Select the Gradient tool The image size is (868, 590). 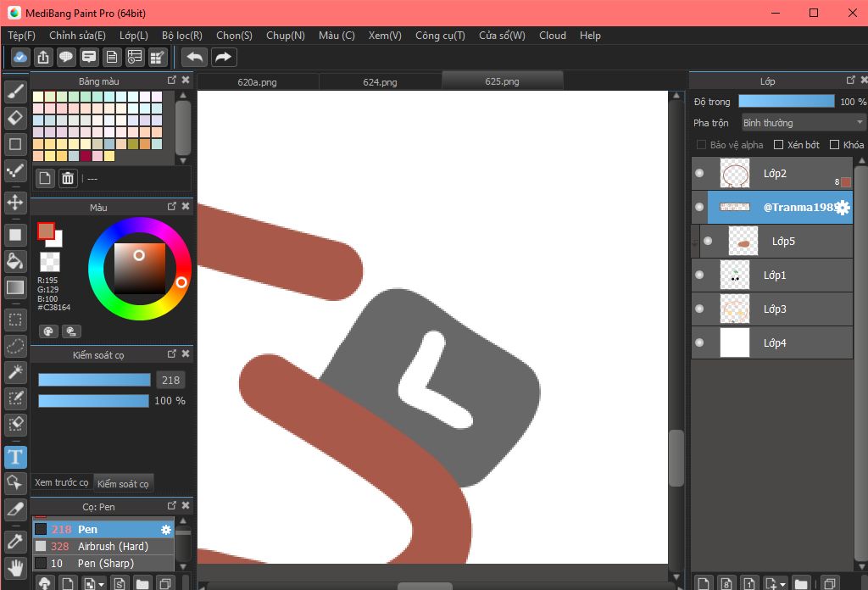[15, 287]
